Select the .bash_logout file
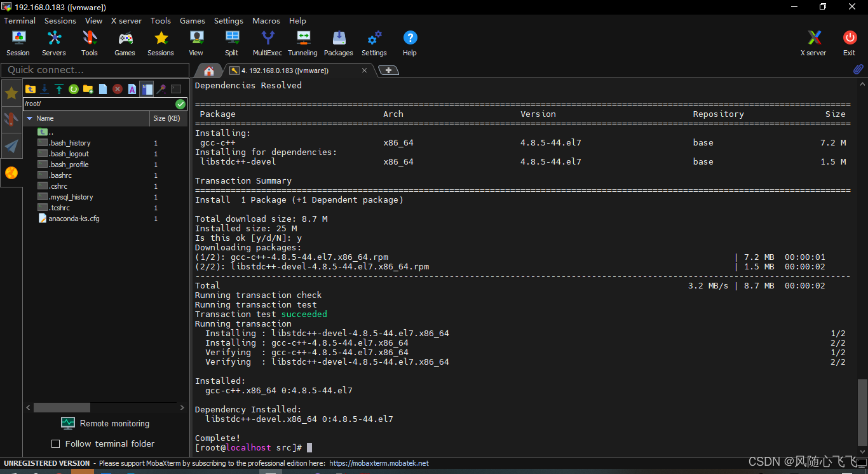Image resolution: width=868 pixels, height=474 pixels. pos(69,154)
